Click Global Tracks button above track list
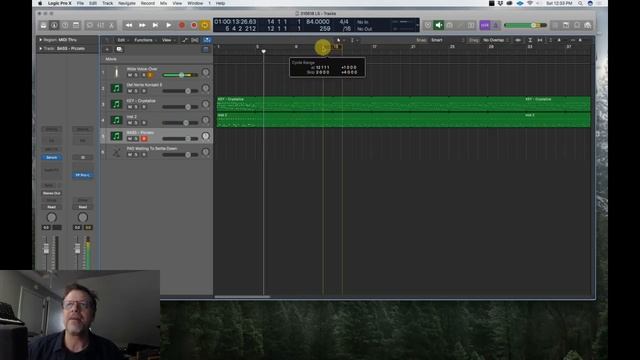This screenshot has height=360, width=640. [205, 49]
